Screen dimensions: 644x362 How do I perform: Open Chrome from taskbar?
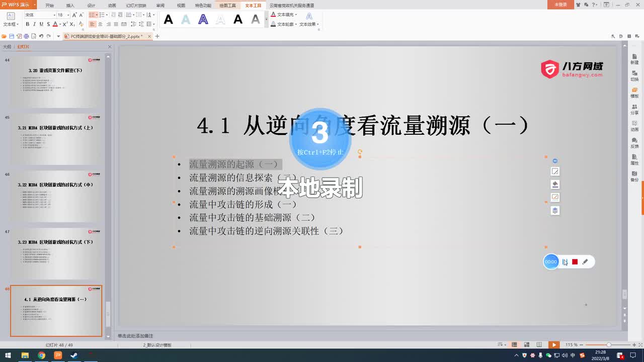[41, 355]
